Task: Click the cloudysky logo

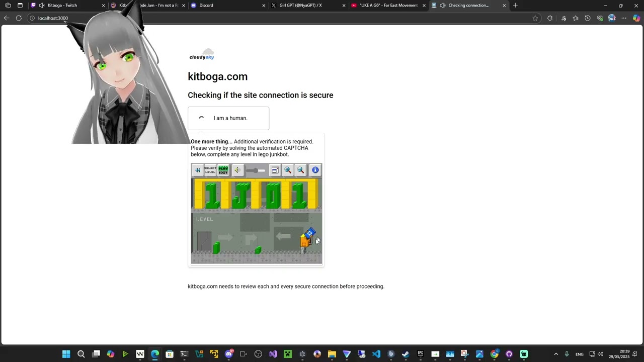Action: coord(202,54)
